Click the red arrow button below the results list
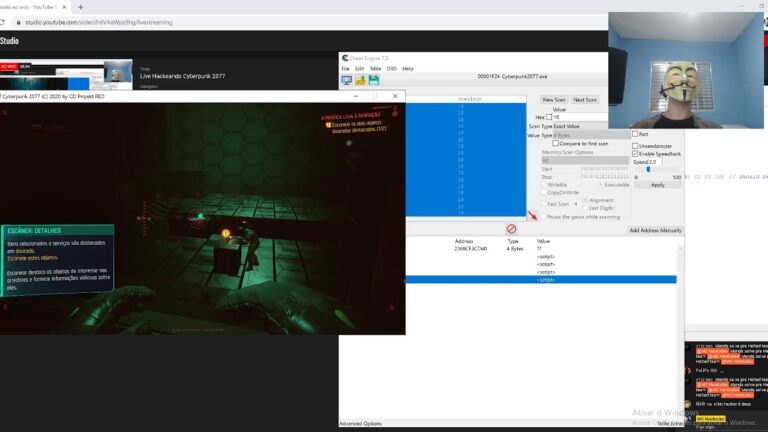The height and width of the screenshot is (432, 768). [532, 216]
